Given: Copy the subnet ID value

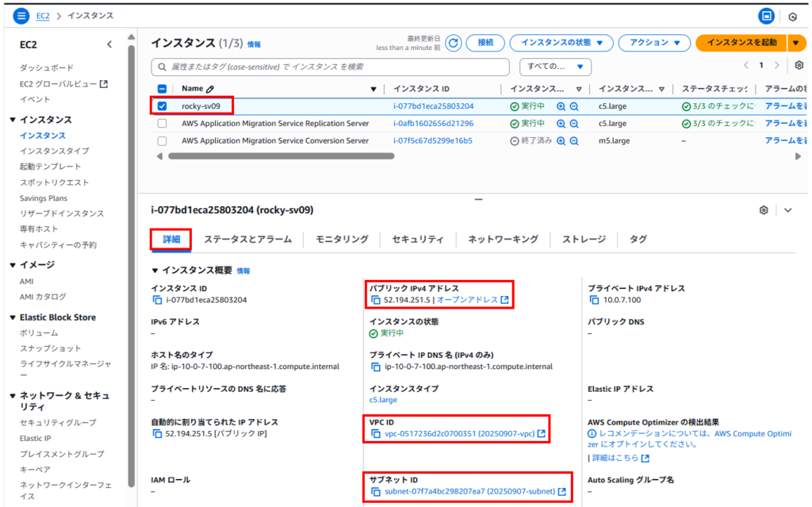Looking at the screenshot, I should click(376, 491).
